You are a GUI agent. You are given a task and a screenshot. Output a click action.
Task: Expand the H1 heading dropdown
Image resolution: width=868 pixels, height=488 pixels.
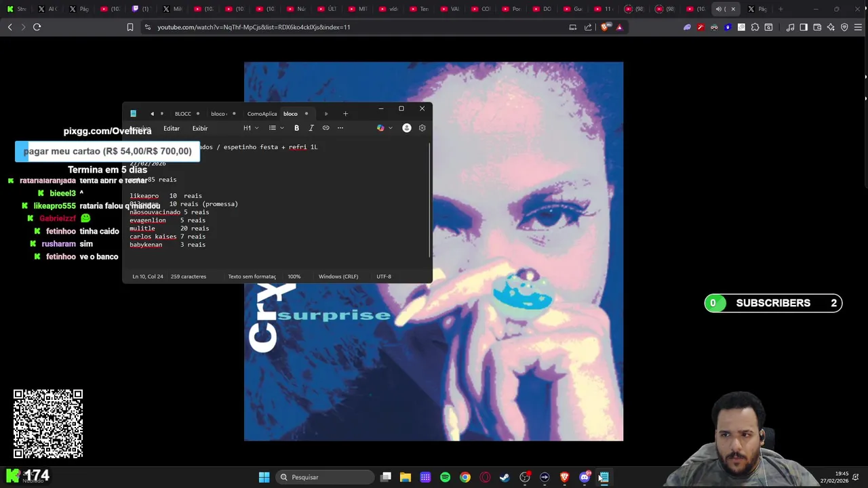point(251,128)
